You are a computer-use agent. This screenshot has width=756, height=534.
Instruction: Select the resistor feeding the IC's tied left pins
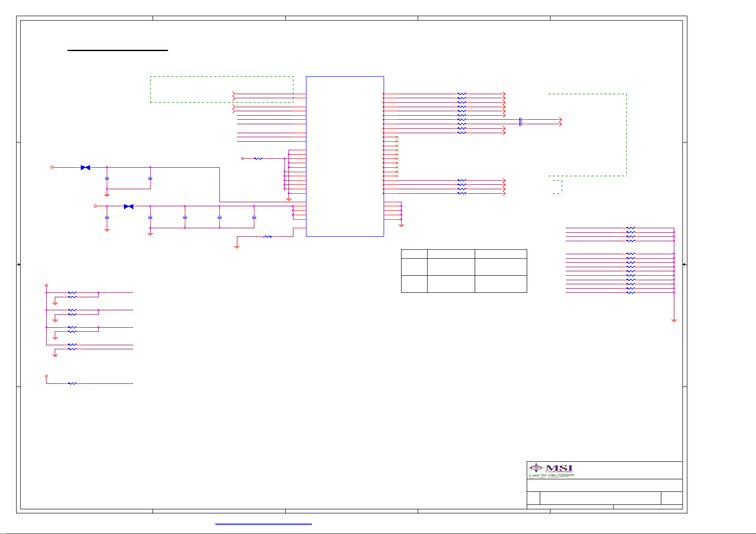[258, 158]
